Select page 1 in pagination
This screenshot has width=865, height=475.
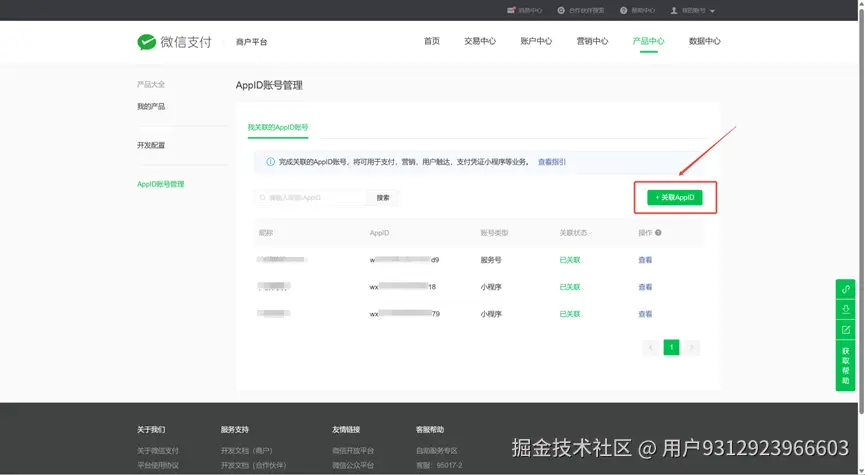click(x=671, y=347)
